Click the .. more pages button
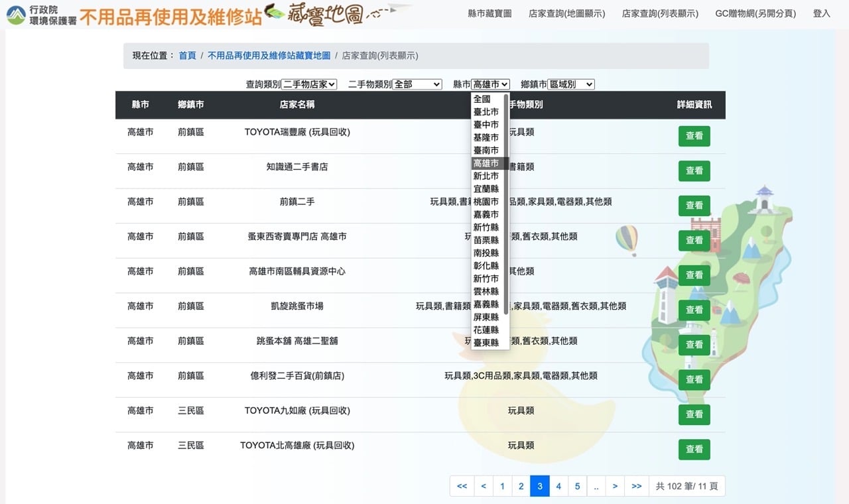 596,486
